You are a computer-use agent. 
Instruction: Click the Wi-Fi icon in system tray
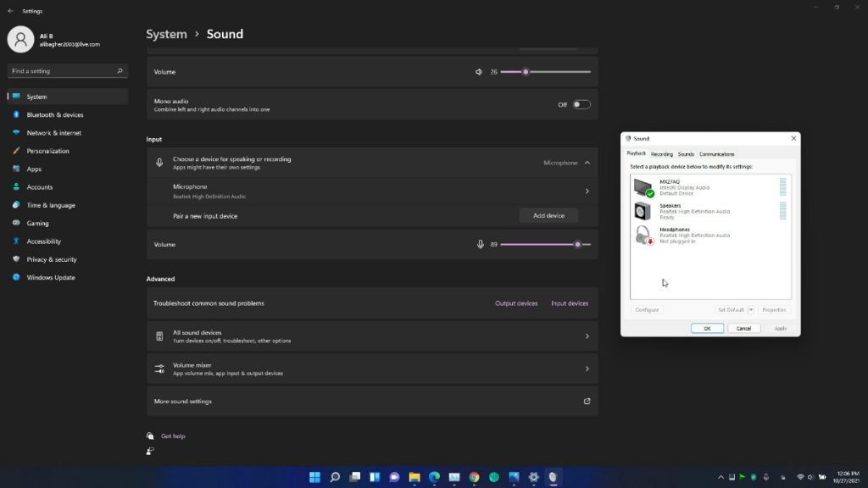[800, 477]
